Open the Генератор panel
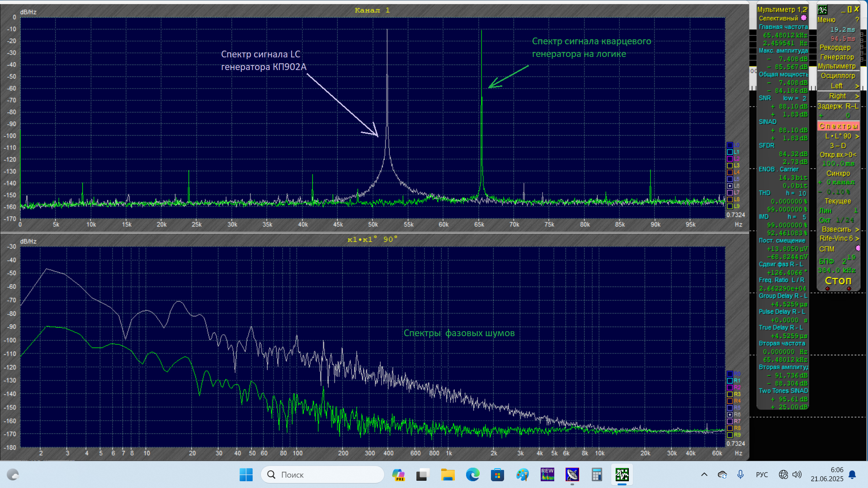Image resolution: width=868 pixels, height=488 pixels. pos(837,57)
